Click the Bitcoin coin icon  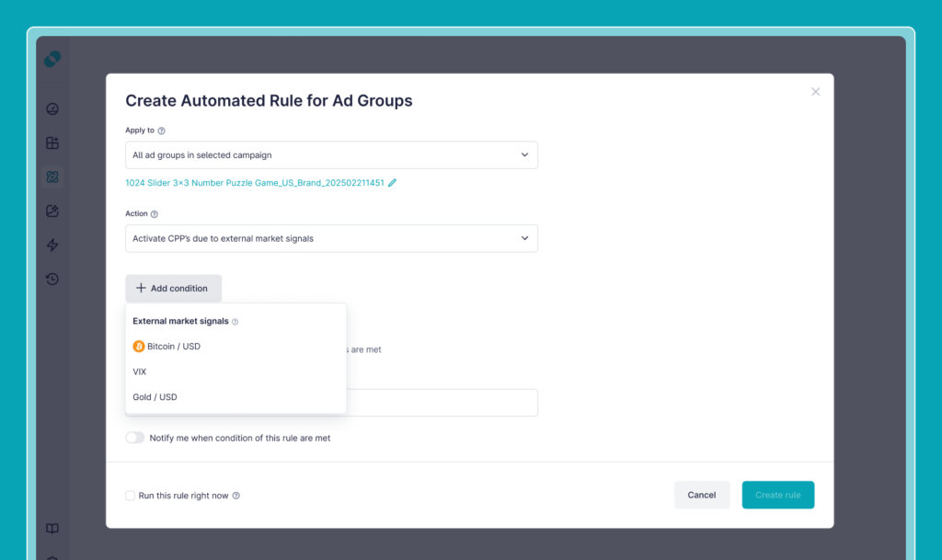click(139, 347)
